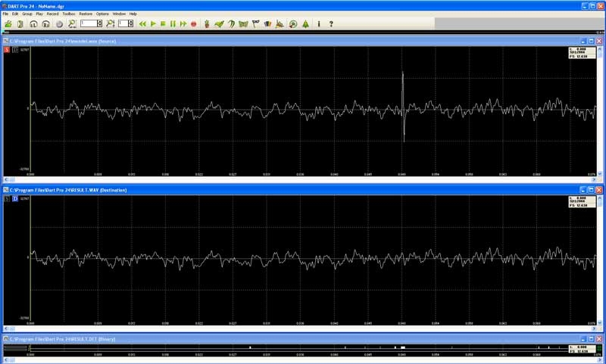The width and height of the screenshot is (606, 364).
Task: Click the green open-file icon in toolbar
Action: [8, 24]
